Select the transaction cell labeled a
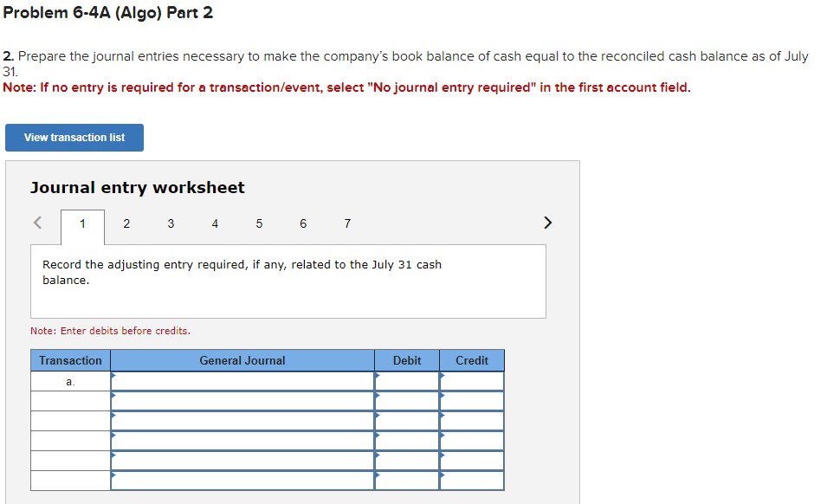The width and height of the screenshot is (827, 504). [x=69, y=381]
